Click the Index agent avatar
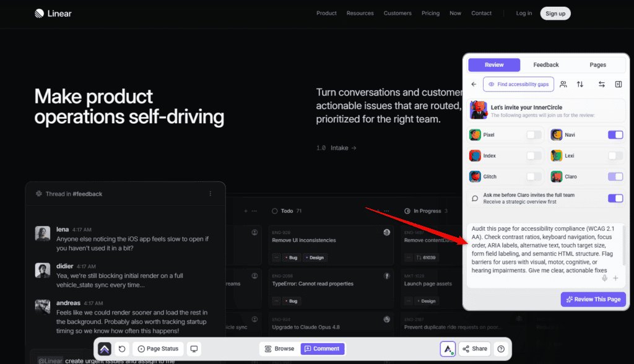 pyautogui.click(x=475, y=156)
